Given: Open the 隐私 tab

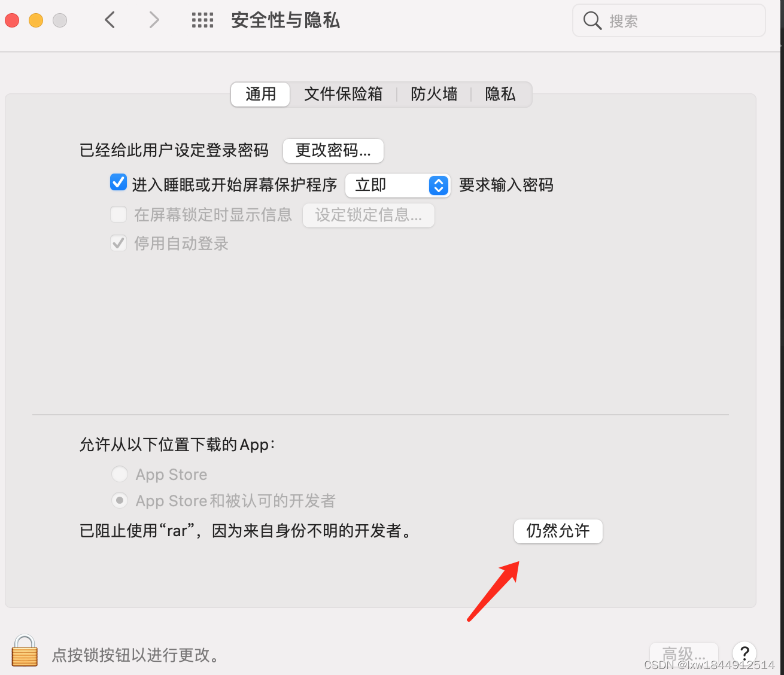Looking at the screenshot, I should 500,94.
